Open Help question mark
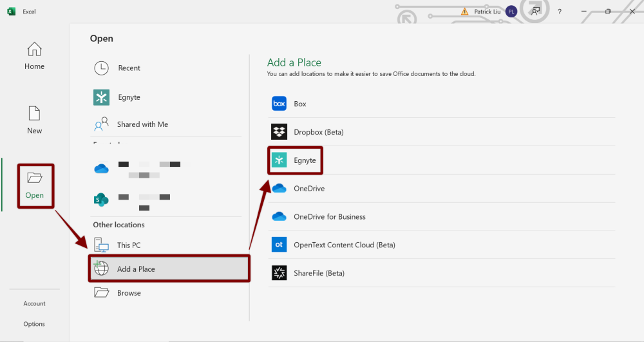The height and width of the screenshot is (342, 644). [x=560, y=12]
